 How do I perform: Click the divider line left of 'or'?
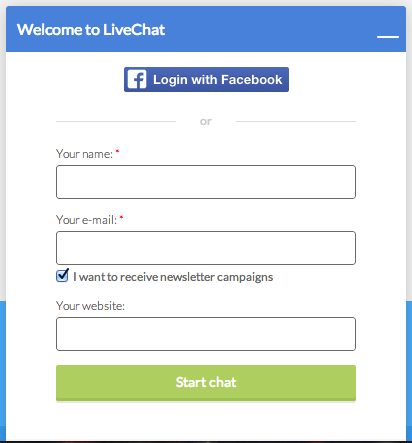[116, 122]
